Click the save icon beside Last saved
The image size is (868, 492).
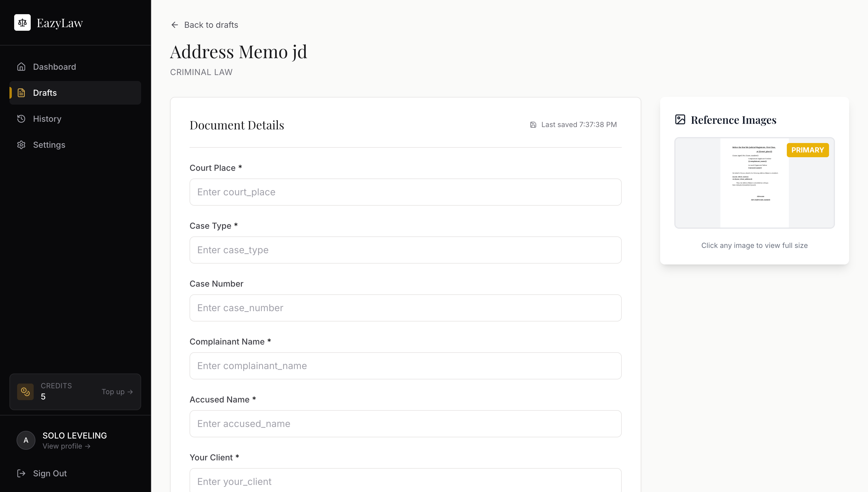pyautogui.click(x=533, y=125)
